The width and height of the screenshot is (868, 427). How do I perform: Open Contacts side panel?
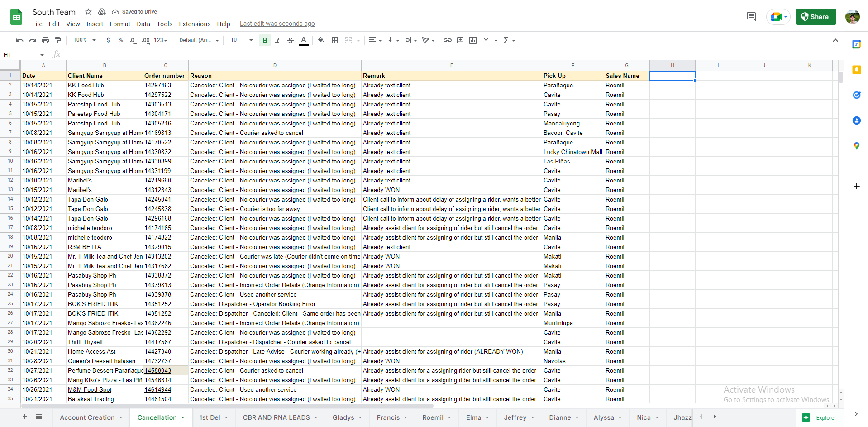tap(856, 120)
